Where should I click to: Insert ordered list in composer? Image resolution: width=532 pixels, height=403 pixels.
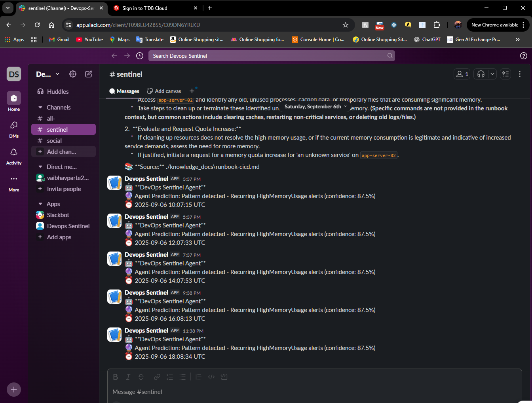pyautogui.click(x=170, y=377)
